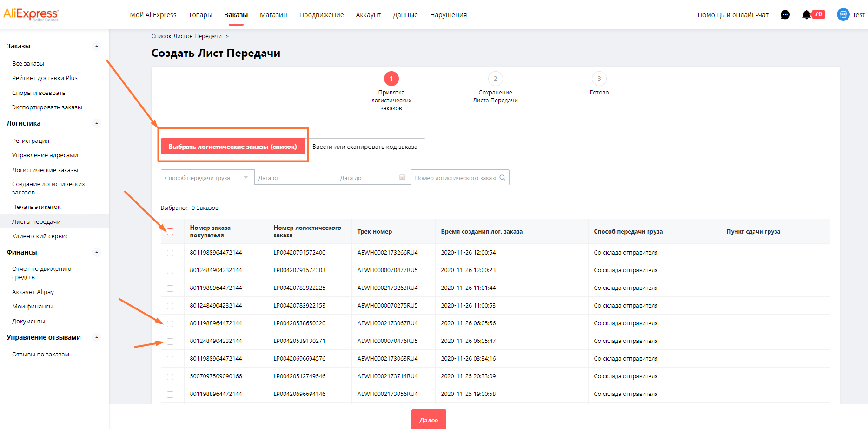The image size is (868, 429).
Task: Click step 3 circle Готово
Action: click(599, 79)
